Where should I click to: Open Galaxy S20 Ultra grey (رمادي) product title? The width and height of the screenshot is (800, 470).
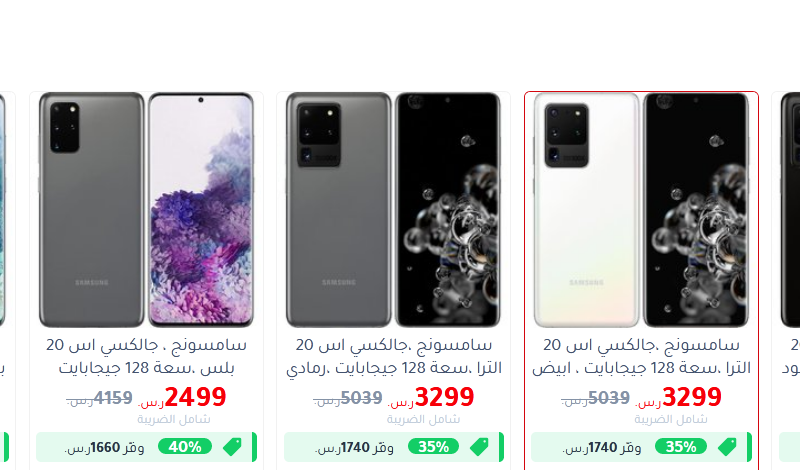tap(394, 356)
